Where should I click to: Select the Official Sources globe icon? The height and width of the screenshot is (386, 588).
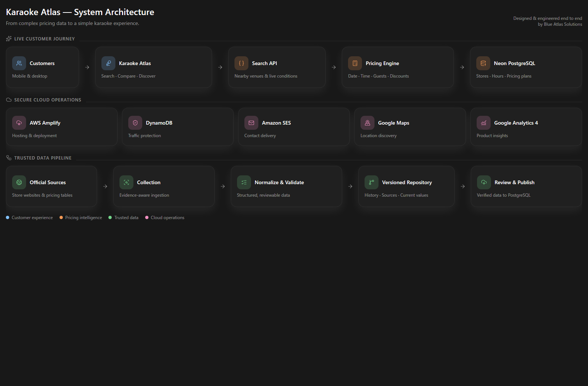[x=19, y=182]
